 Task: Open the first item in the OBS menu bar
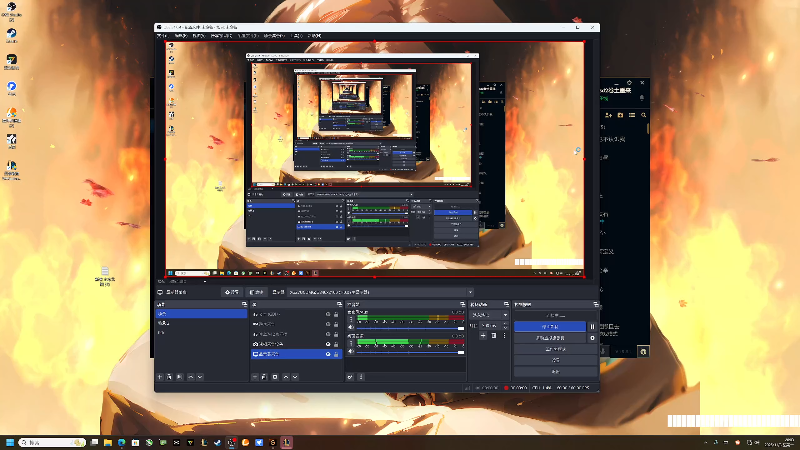point(162,36)
